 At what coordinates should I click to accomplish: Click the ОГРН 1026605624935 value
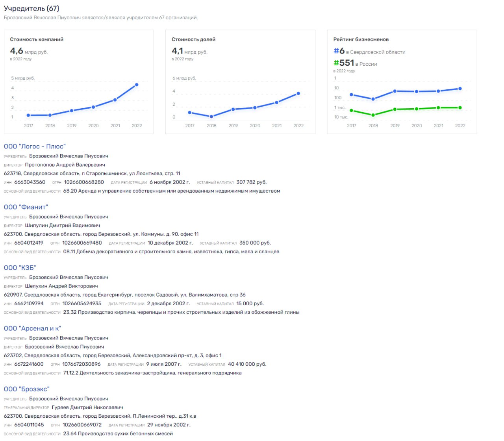pyautogui.click(x=82, y=304)
